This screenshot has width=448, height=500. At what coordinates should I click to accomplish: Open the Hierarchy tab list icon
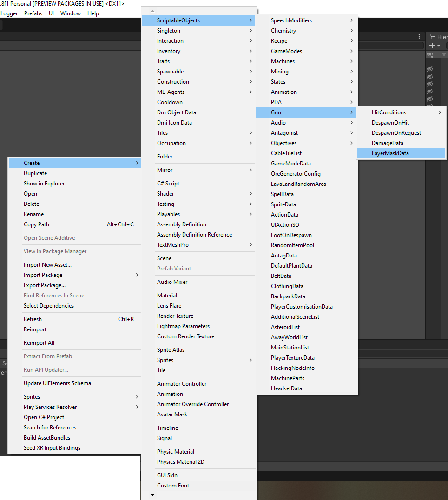click(433, 37)
